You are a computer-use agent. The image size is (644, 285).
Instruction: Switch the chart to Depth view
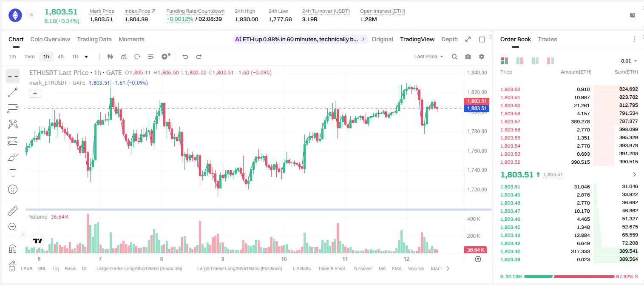[x=449, y=39]
